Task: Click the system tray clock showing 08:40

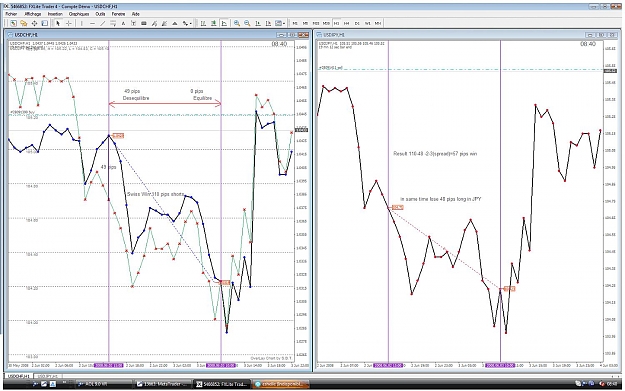Action: pyautogui.click(x=612, y=384)
